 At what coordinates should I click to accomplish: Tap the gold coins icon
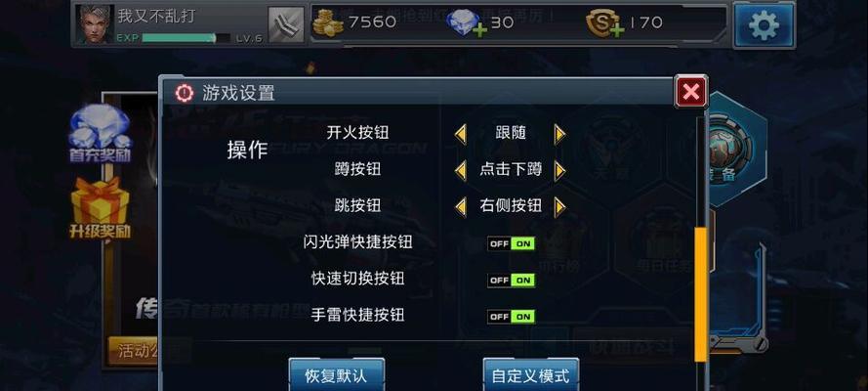coord(328,23)
